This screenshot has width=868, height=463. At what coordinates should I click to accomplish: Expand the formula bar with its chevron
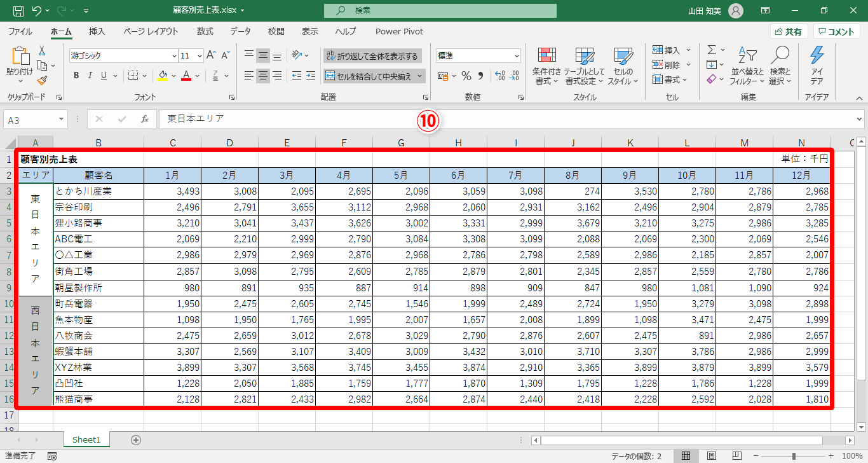pyautogui.click(x=859, y=119)
